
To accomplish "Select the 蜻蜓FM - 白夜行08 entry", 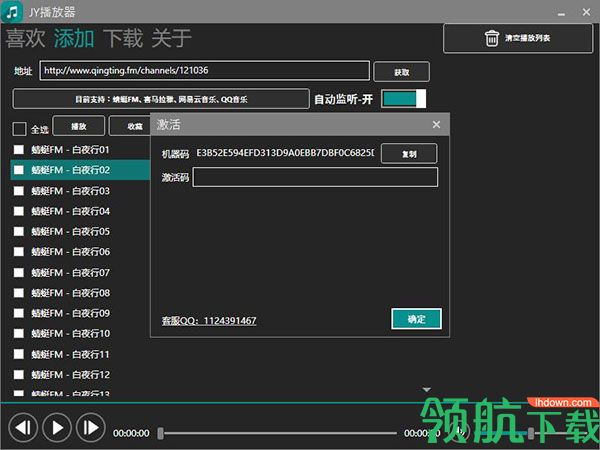I will (x=70, y=293).
